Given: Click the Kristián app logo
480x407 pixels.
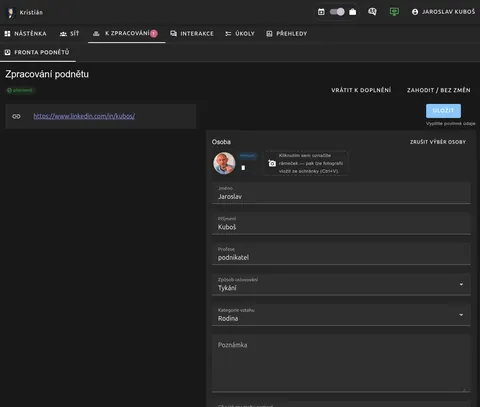Looking at the screenshot, I should (x=11, y=13).
